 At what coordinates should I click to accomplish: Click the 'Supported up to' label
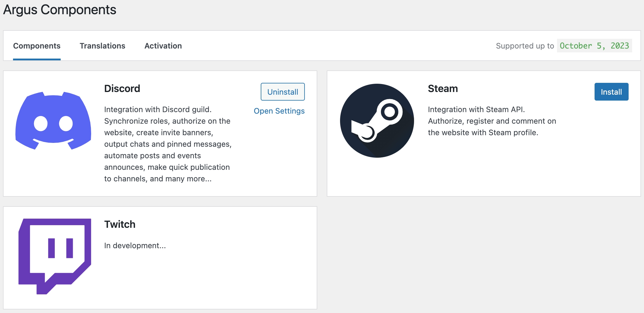point(525,46)
